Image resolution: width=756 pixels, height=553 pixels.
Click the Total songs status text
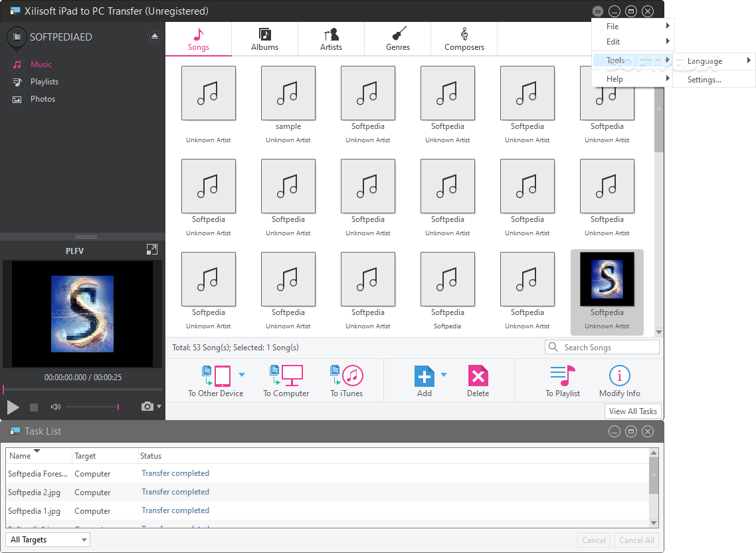click(235, 348)
